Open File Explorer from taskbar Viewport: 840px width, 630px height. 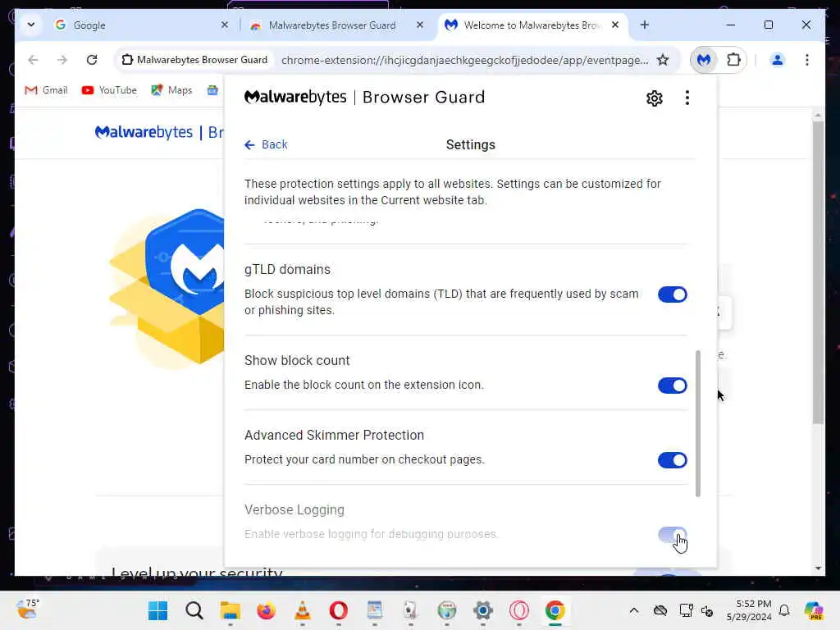[231, 610]
